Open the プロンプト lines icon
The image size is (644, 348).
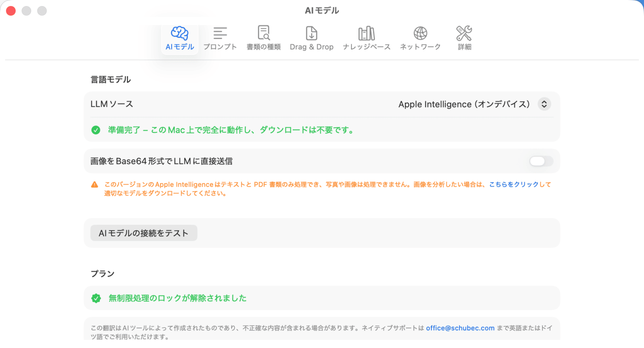(x=220, y=33)
